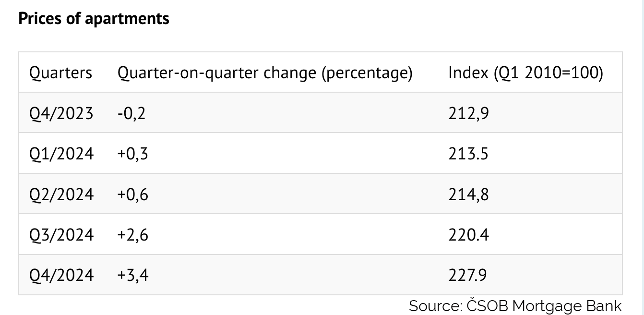Click the index value 227.9
The height and width of the screenshot is (315, 644).
pyautogui.click(x=467, y=275)
